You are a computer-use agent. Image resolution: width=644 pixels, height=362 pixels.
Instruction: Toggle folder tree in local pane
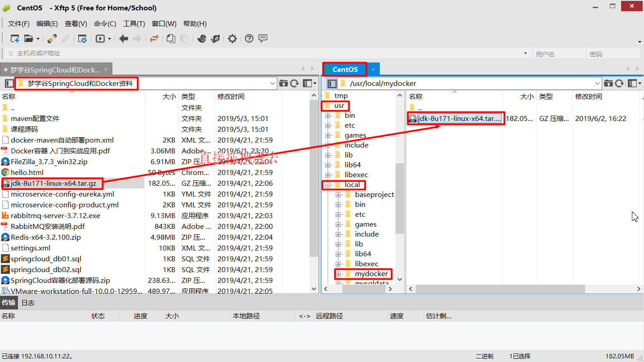pos(9,83)
